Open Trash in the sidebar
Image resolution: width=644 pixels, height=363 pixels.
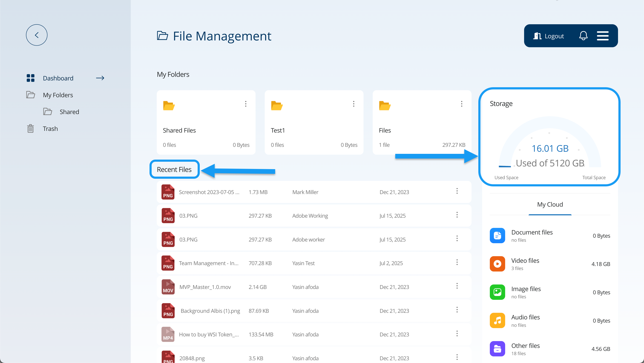click(50, 129)
